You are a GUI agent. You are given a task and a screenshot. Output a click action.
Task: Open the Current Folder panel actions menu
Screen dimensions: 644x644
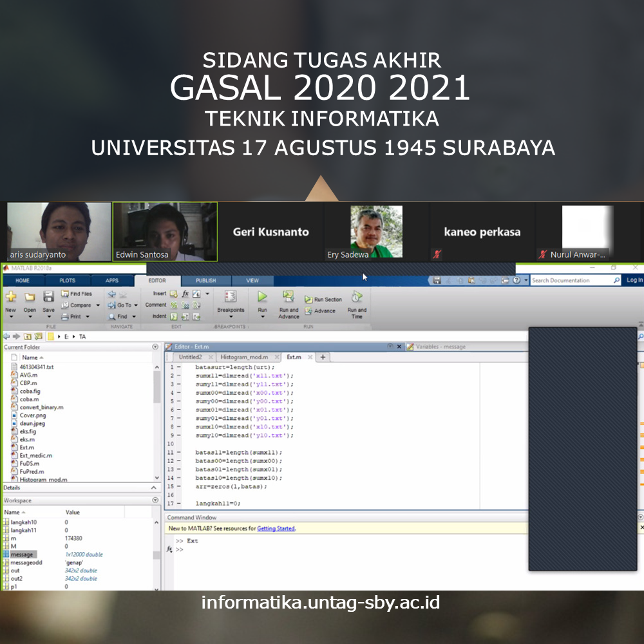(x=155, y=347)
